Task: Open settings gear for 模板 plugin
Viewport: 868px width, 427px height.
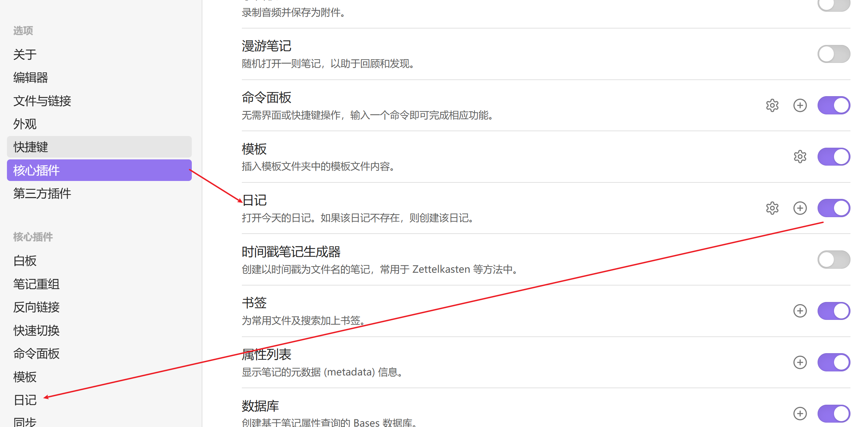Action: pos(800,156)
